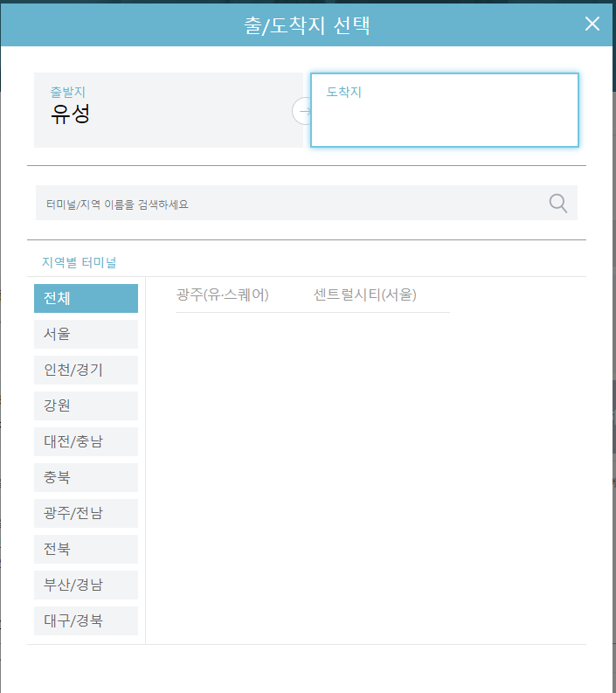The height and width of the screenshot is (693, 616).
Task: Select the 강원 region tab
Action: point(86,405)
